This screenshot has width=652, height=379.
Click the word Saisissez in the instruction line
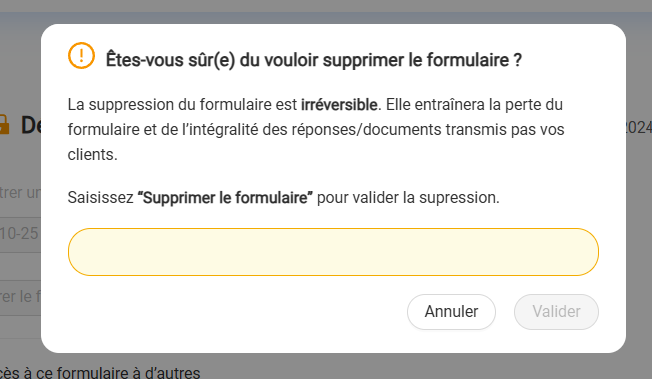click(100, 198)
